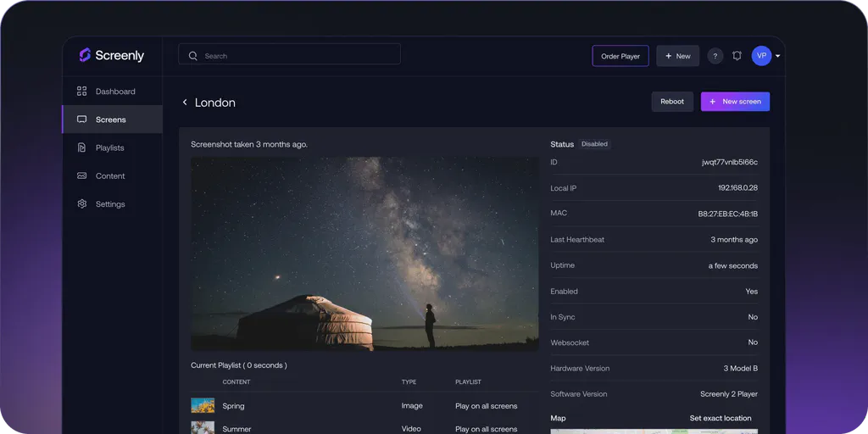Click the Set exact location link
The width and height of the screenshot is (868, 434).
pyautogui.click(x=720, y=418)
